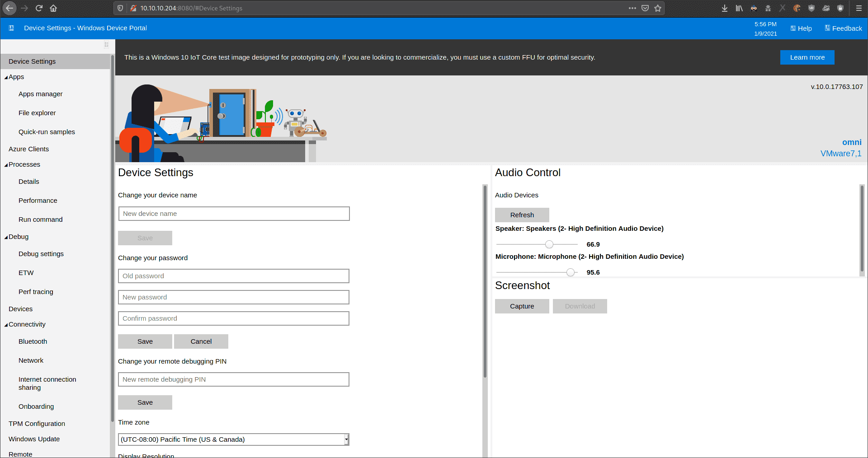Click the New remote debugging PIN field
The height and width of the screenshot is (458, 868).
tap(234, 379)
